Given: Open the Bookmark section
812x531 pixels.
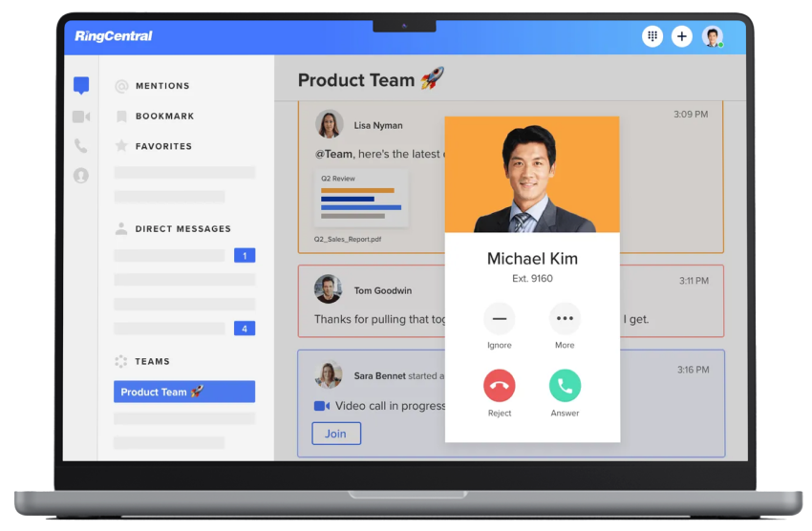Looking at the screenshot, I should [163, 117].
